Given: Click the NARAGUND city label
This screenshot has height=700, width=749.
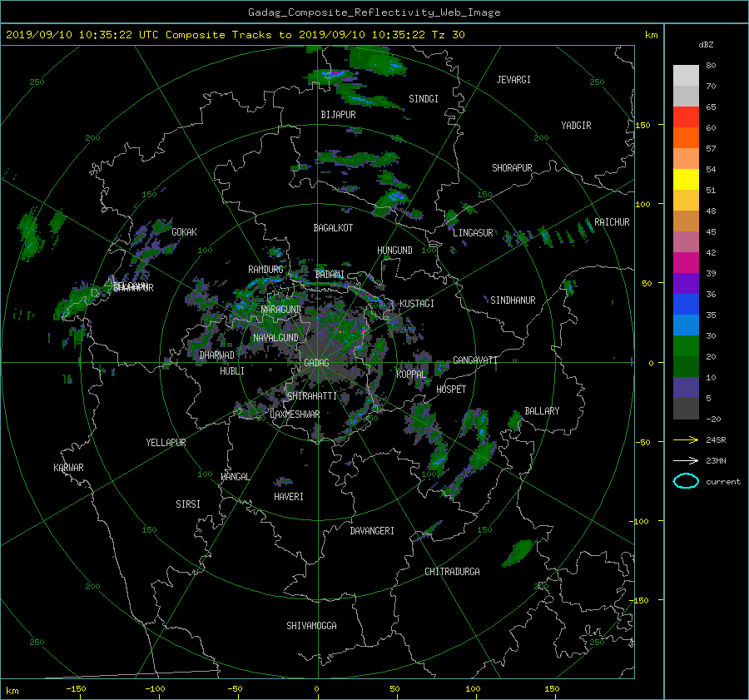Looking at the screenshot, I should click(281, 310).
